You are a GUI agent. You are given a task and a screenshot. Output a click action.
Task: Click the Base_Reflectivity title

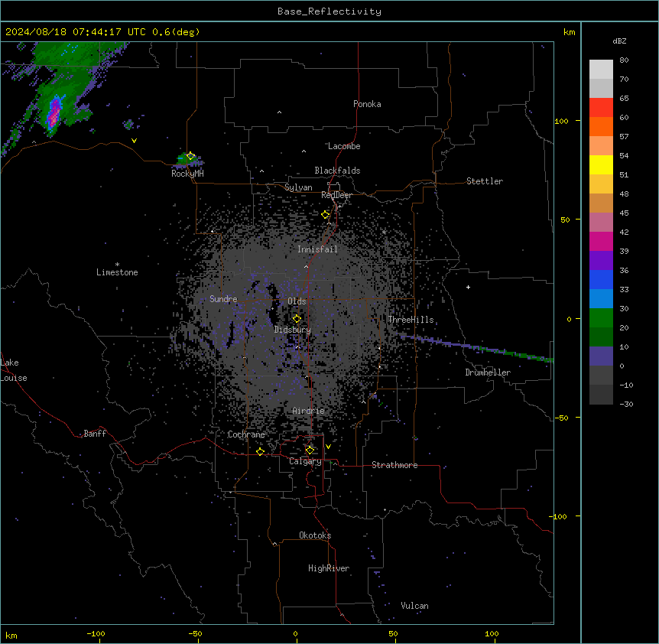tap(329, 11)
